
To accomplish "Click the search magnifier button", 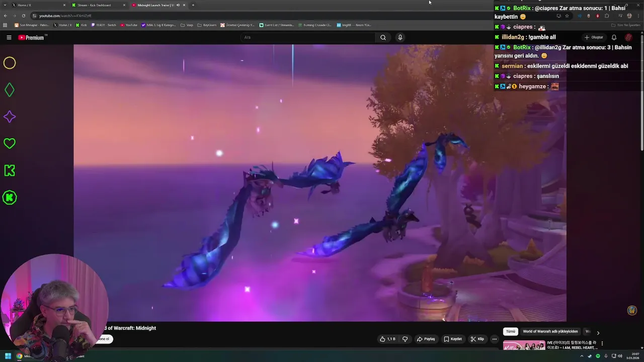I will 383,37.
